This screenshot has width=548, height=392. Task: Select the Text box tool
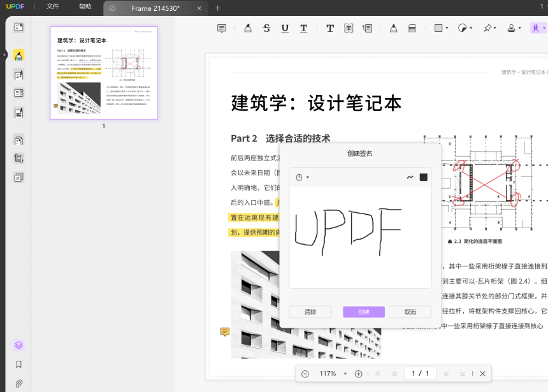coord(349,28)
